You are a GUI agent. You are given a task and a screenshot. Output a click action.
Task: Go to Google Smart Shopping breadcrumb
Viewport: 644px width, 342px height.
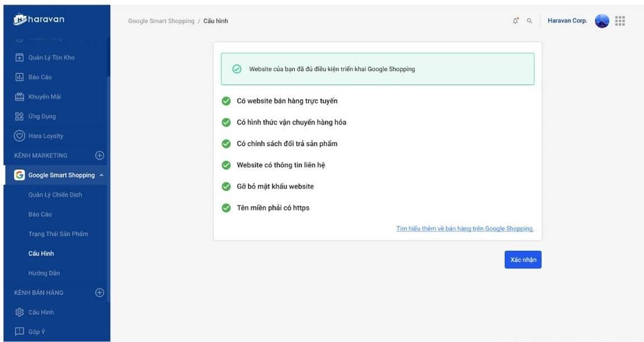pos(161,21)
